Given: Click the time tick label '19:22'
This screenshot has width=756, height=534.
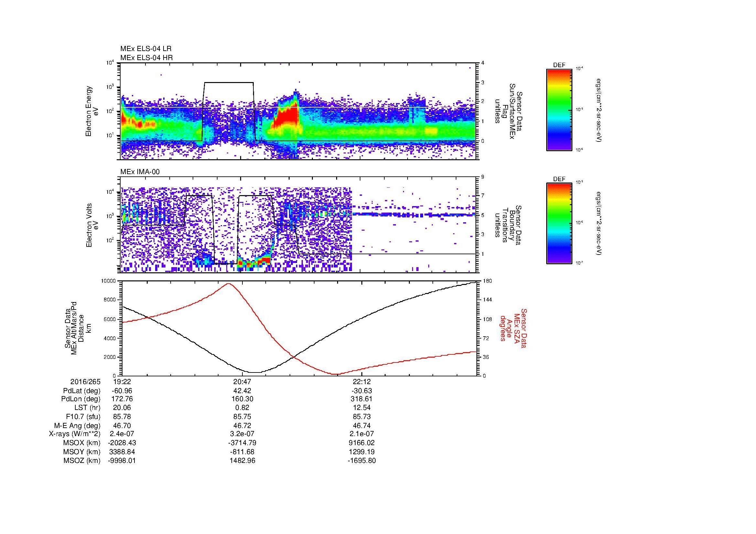Looking at the screenshot, I should pyautogui.click(x=122, y=382).
